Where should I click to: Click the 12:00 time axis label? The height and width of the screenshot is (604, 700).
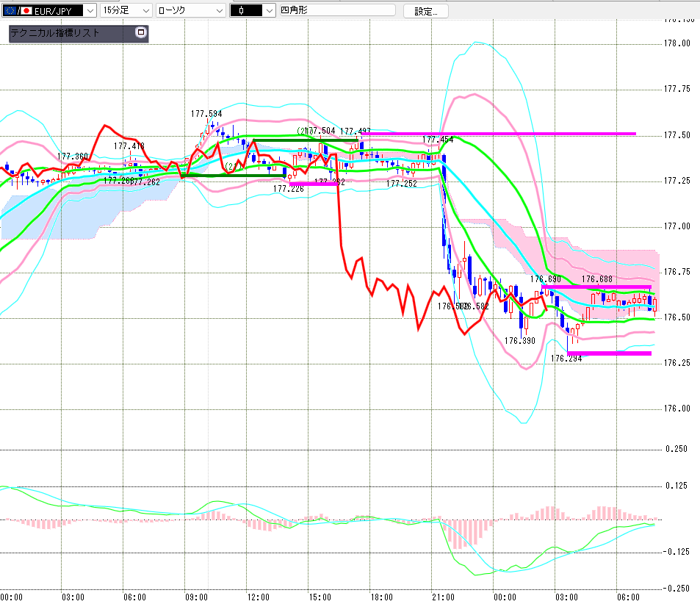(x=258, y=597)
